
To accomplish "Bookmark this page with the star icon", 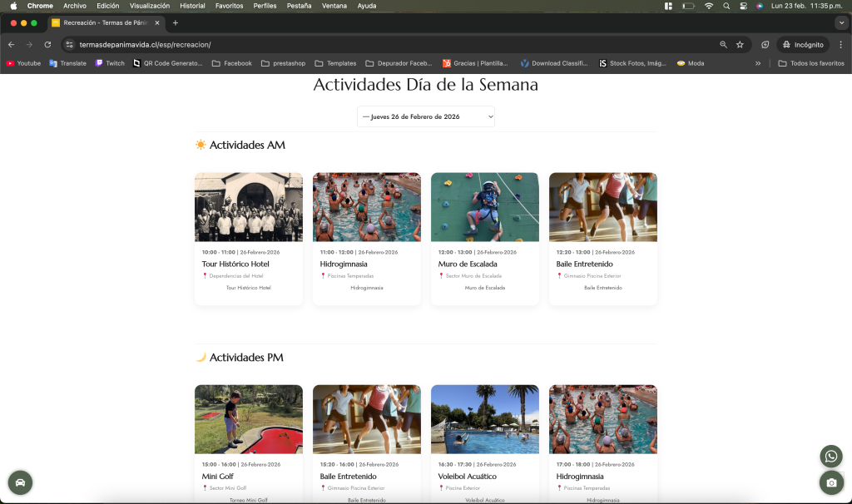I will pos(740,45).
